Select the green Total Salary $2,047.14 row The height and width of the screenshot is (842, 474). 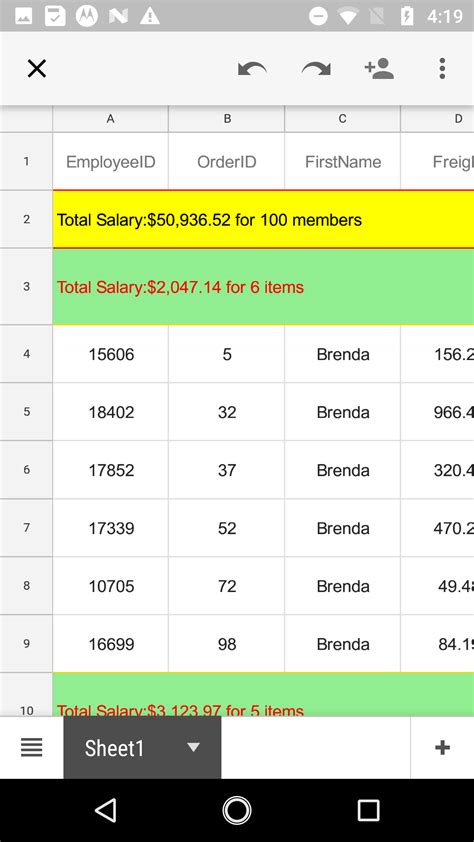point(263,287)
